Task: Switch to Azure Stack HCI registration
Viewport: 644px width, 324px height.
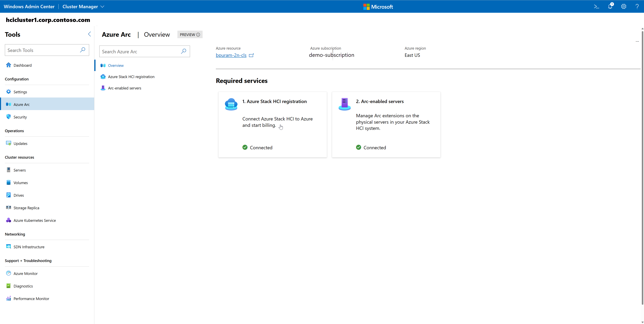Action: coord(131,77)
